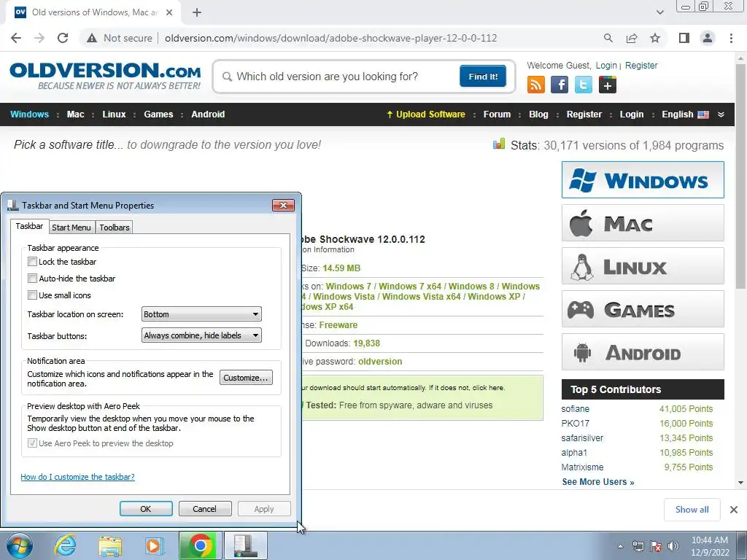
Task: Open the Mac nav menu item
Action: tap(75, 114)
